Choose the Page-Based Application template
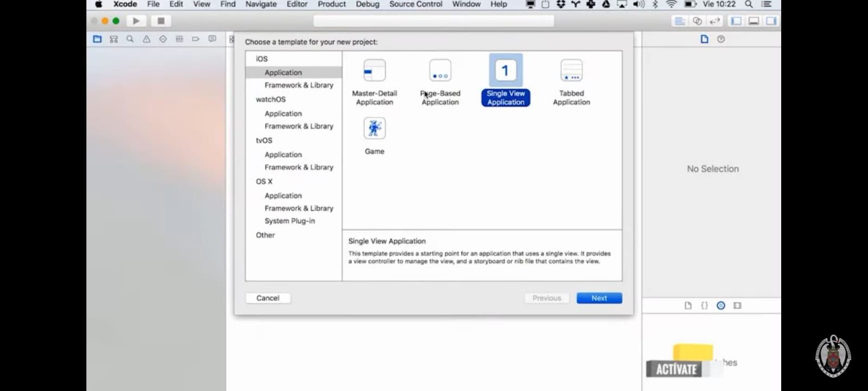Screen dimensions: 868x391 coord(440,81)
